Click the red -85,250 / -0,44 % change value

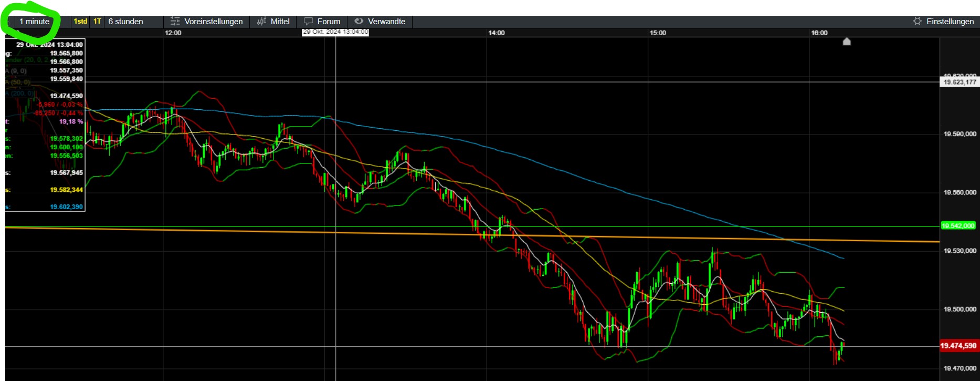click(x=59, y=113)
